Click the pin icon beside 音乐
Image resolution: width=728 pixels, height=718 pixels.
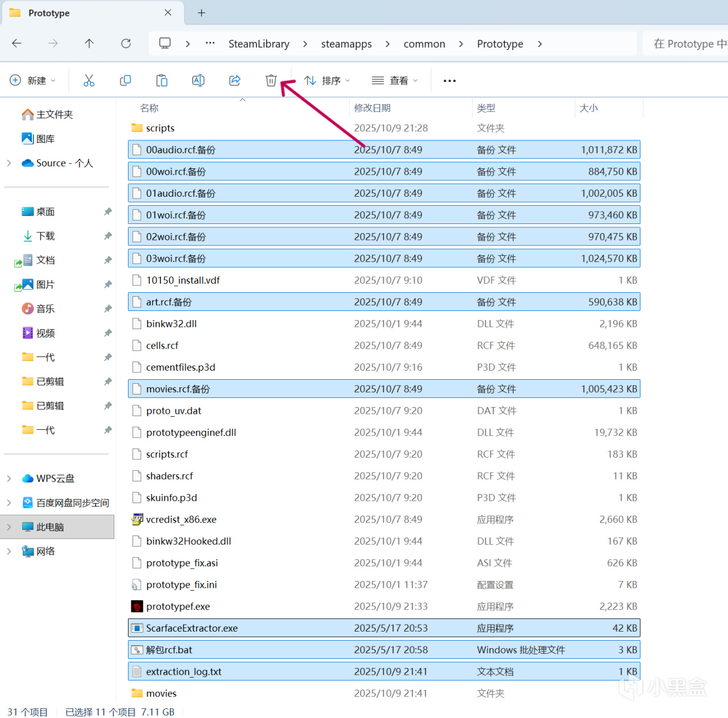[x=107, y=309]
